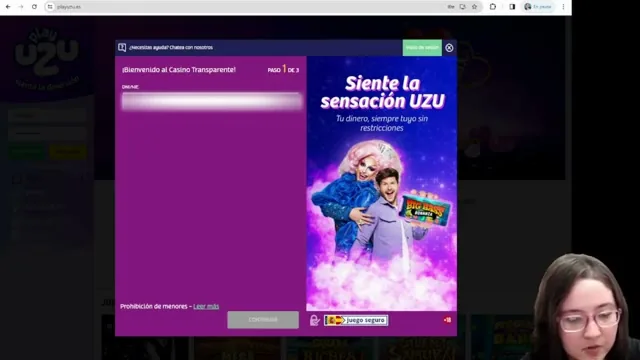
Task: Bookmark this page with the star icon
Action: 474,7
